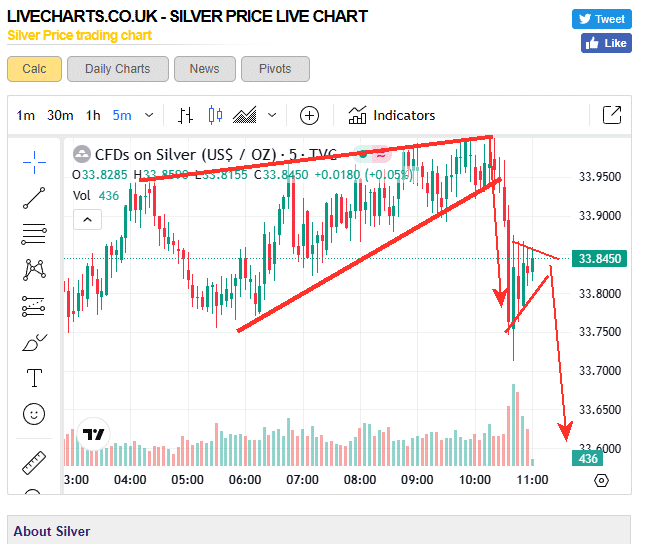650x544 pixels.
Task: Open the Daily Charts tab
Action: [x=117, y=69]
